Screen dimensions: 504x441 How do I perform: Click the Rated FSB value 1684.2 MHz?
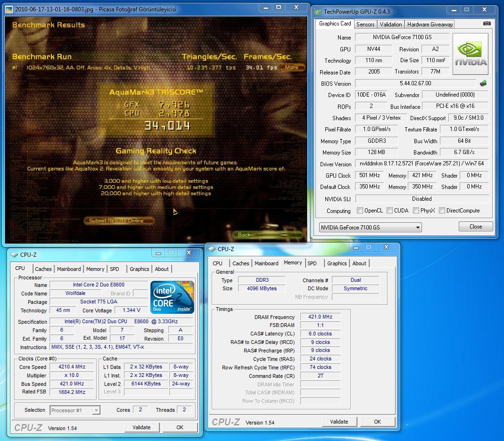coord(72,392)
